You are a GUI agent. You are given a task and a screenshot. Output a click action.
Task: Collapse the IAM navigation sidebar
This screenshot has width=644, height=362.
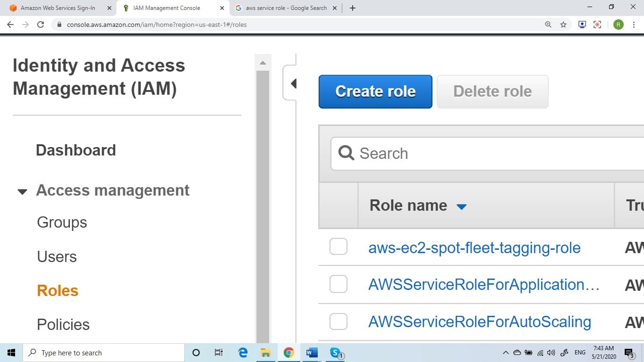[x=294, y=83]
